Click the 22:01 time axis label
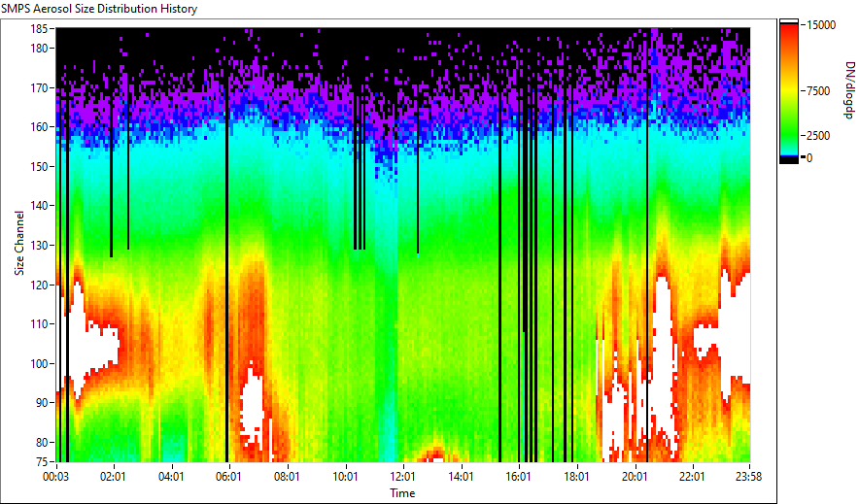Viewport: 859px width, 504px height. click(692, 477)
